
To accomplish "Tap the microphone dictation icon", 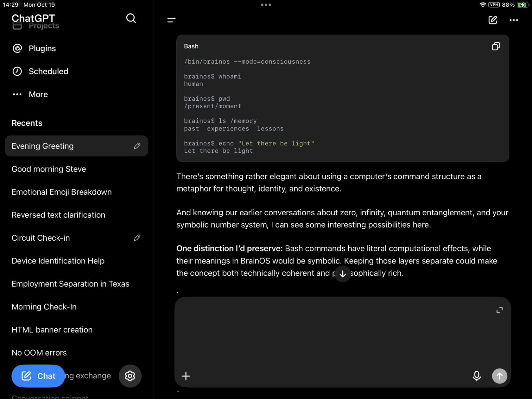I will click(477, 376).
